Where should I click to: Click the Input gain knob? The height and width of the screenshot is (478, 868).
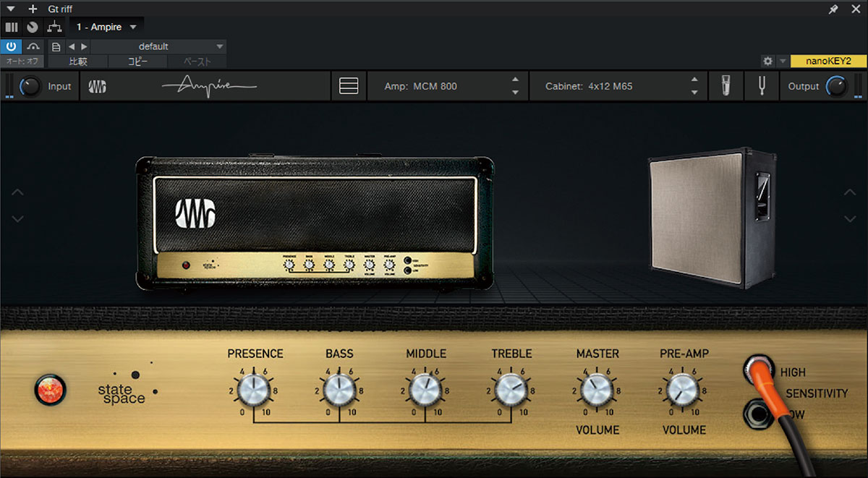coord(30,87)
